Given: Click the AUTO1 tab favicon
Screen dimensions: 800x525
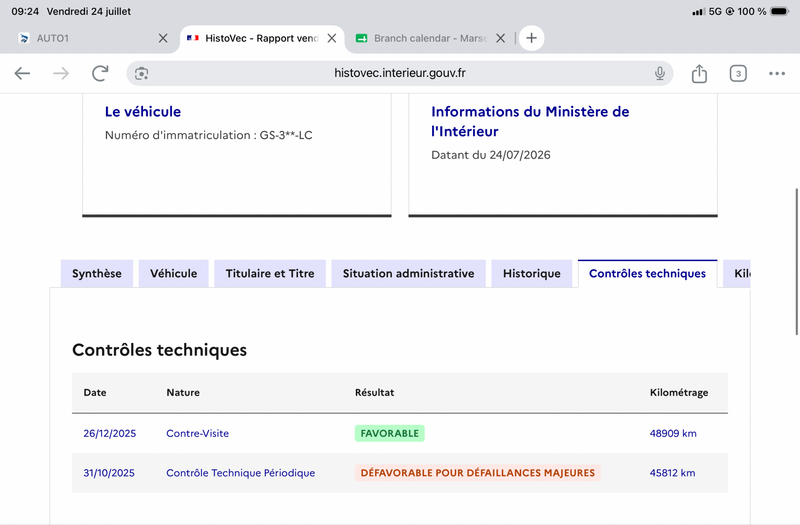Looking at the screenshot, I should pyautogui.click(x=24, y=38).
